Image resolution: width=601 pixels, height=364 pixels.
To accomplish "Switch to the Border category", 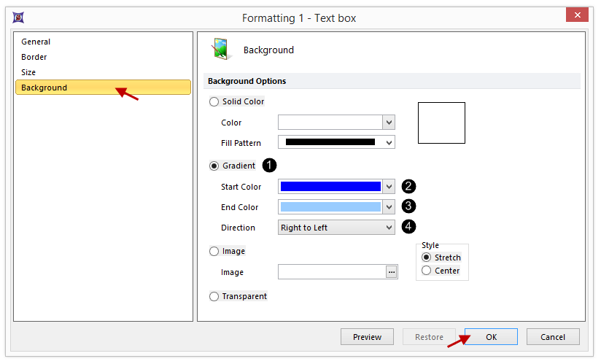I will [34, 58].
